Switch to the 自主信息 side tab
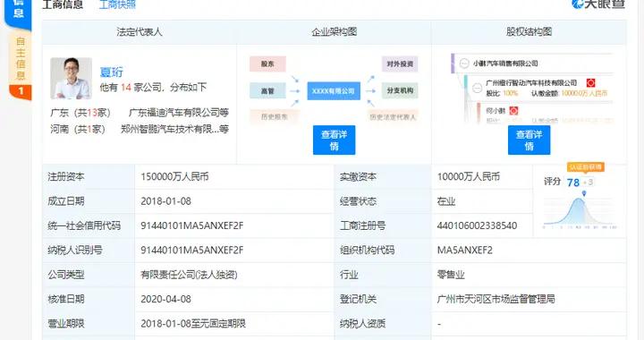This screenshot has height=340, width=644. click(x=20, y=58)
